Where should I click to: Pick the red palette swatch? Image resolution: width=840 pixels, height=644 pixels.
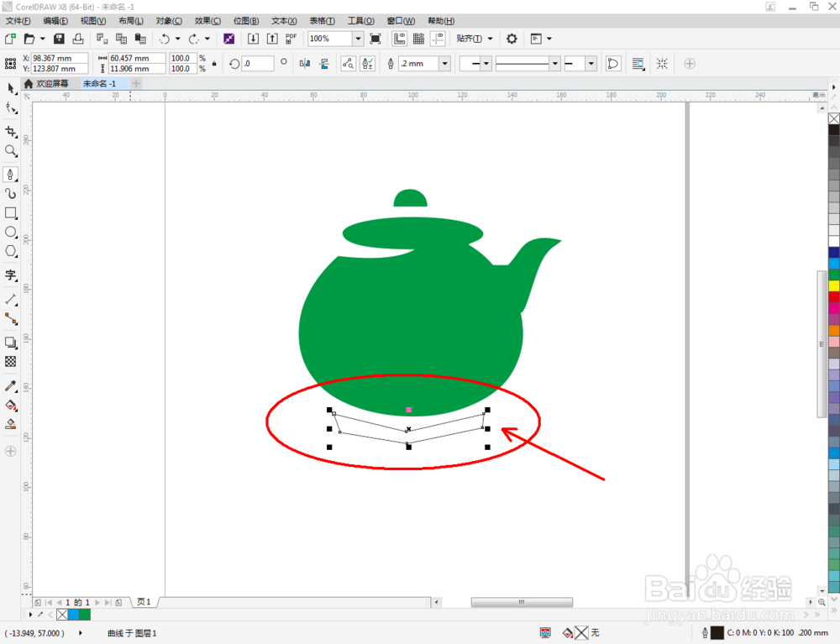[834, 297]
